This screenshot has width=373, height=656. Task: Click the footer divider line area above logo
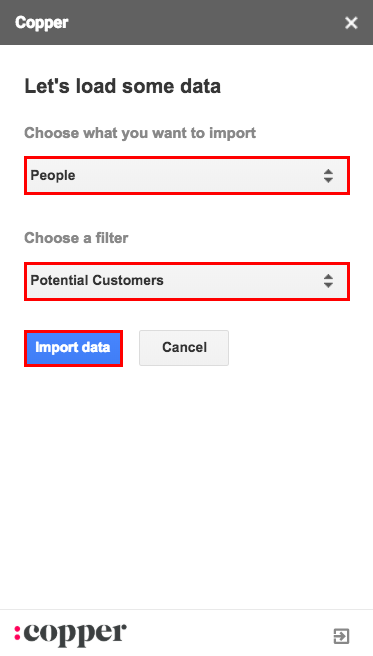186,610
